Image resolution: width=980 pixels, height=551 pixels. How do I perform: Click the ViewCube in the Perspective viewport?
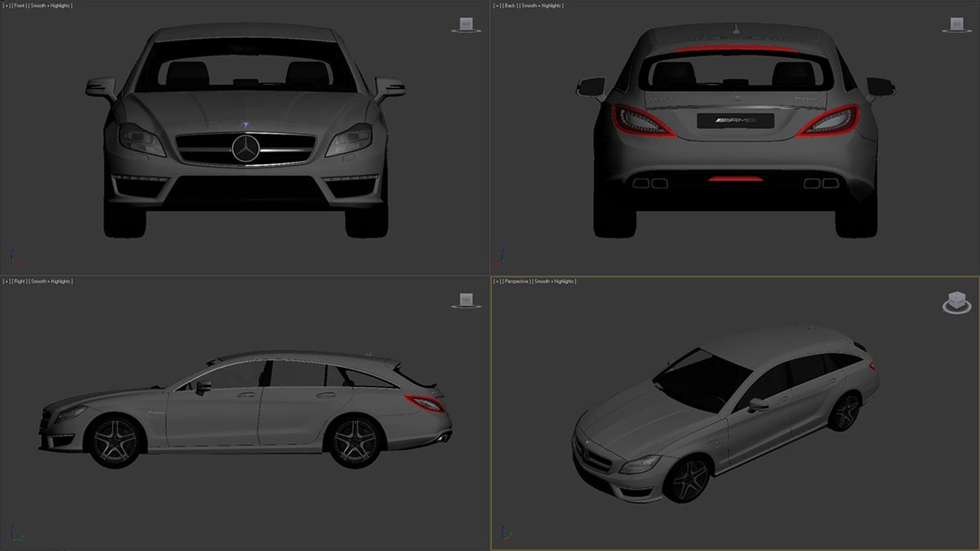point(957,299)
